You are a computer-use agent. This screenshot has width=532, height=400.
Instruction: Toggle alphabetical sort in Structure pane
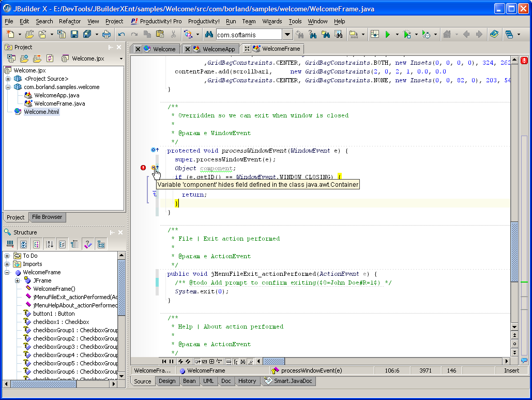[50, 244]
